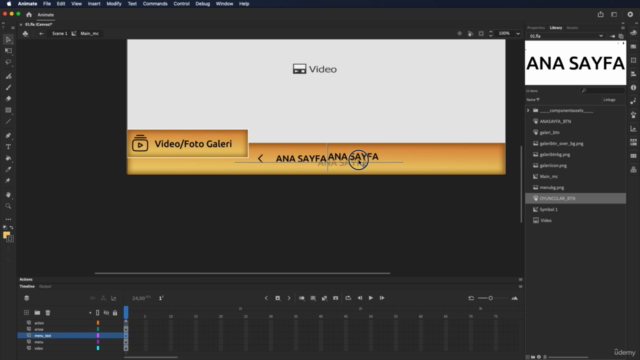The image size is (640, 360).
Task: Click the new folder icon in the timeline
Action: (37, 313)
